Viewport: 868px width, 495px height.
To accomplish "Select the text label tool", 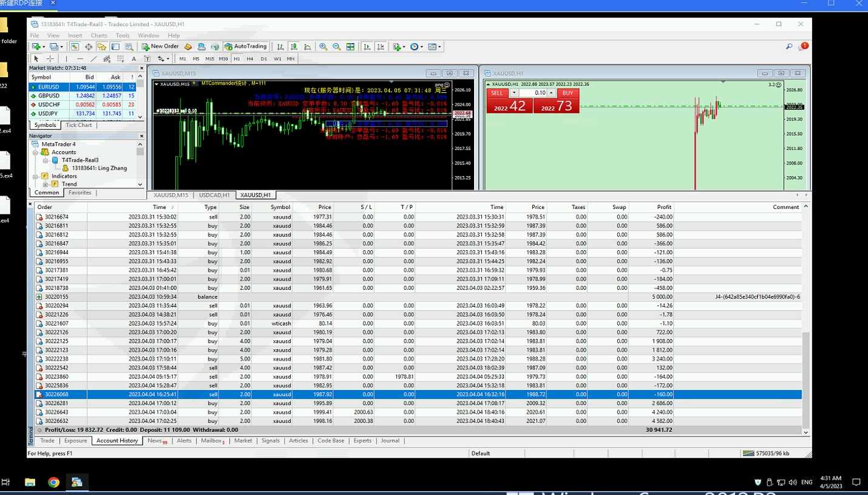I will coord(147,59).
